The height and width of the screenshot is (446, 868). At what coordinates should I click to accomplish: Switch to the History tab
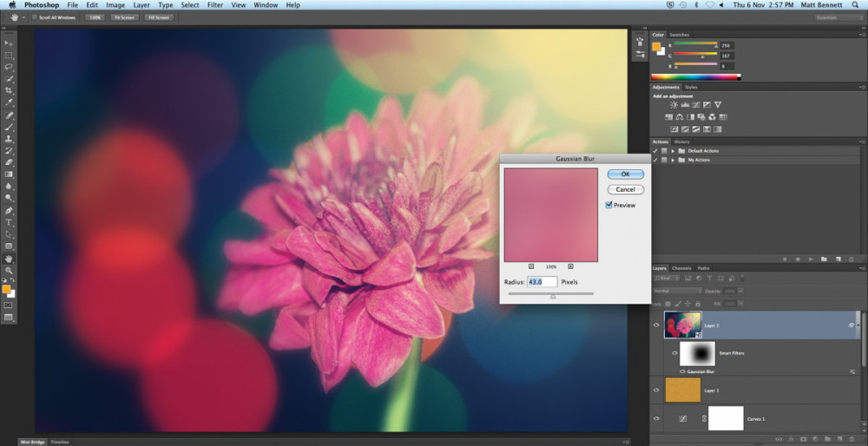pyautogui.click(x=681, y=142)
